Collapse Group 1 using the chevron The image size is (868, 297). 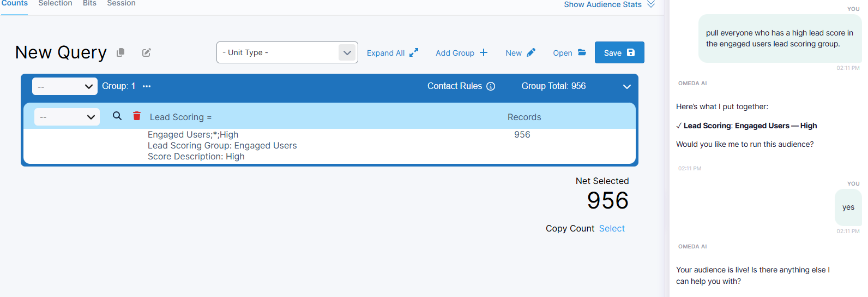[627, 86]
